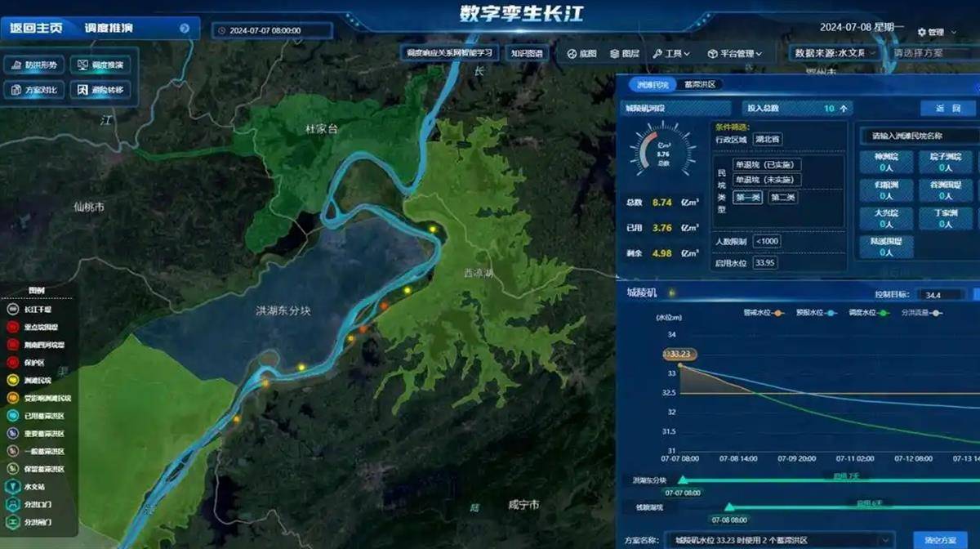This screenshot has width=980, height=549.
Task: Open the 方案对比 scheme comparison icon
Action: tap(16, 90)
